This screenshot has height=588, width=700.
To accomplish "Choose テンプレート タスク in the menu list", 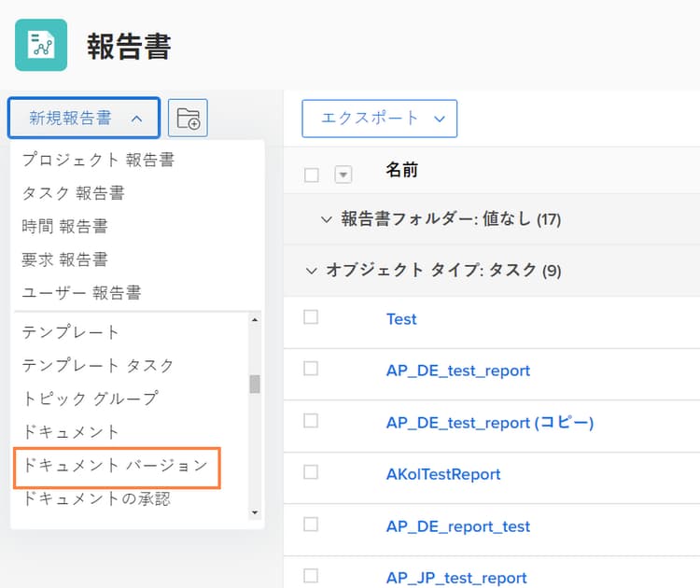I will click(x=98, y=366).
